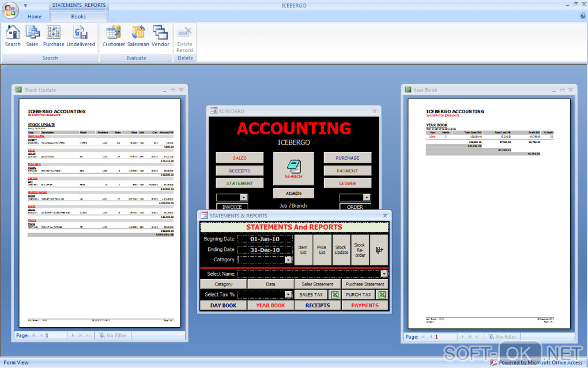Evaluate Customer via the ribbon icon
Image resolution: width=588 pixels, height=368 pixels.
pos(113,36)
